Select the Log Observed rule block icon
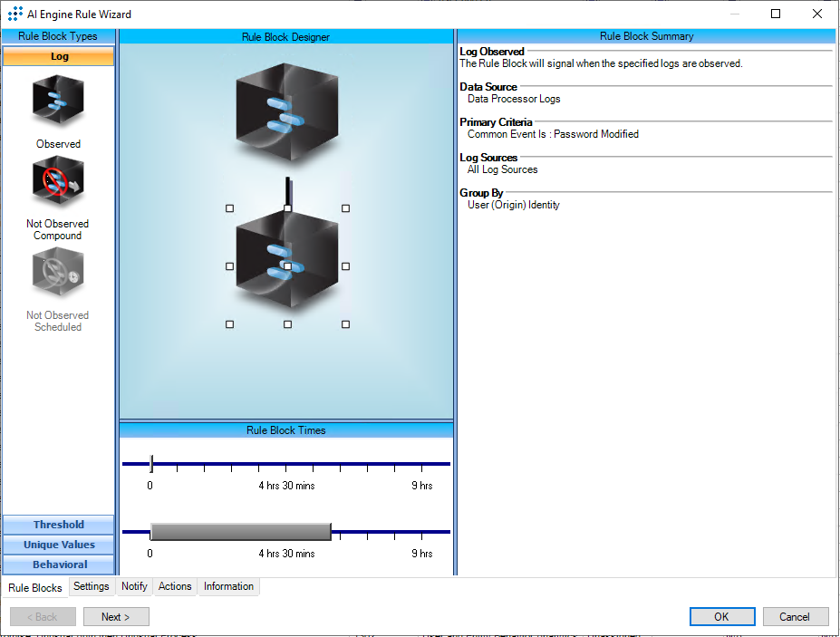Viewport: 840px width, 637px height. [x=58, y=100]
